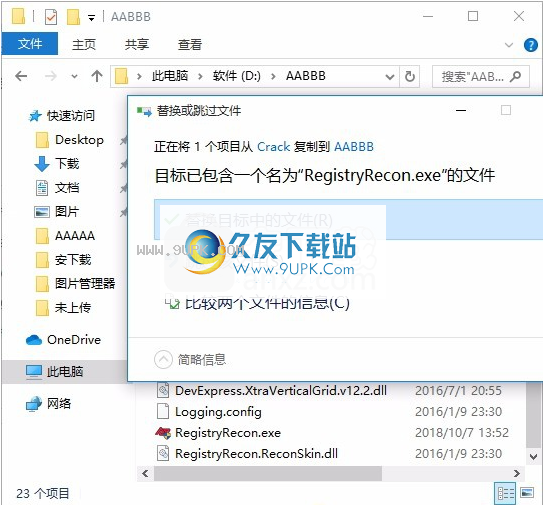Screen dimensions: 546x505
Task: Collapse details with 简略信息 toggle
Action: pos(190,359)
